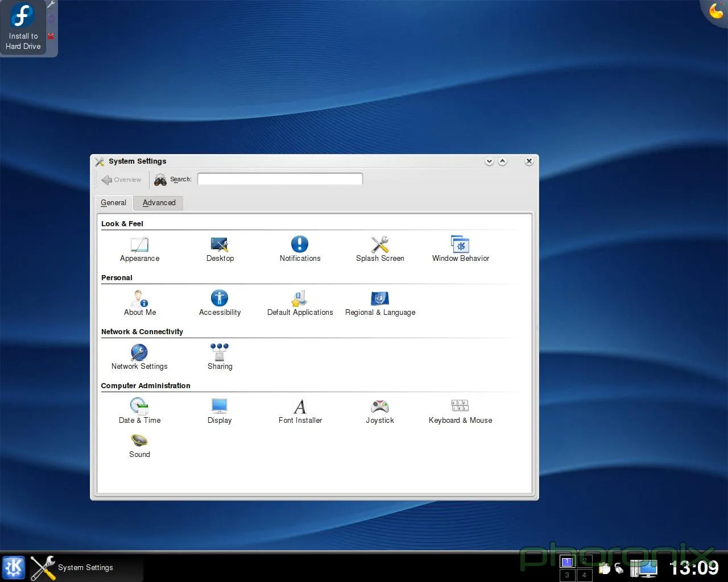The image size is (728, 582).
Task: Open Notifications settings
Action: click(x=300, y=249)
